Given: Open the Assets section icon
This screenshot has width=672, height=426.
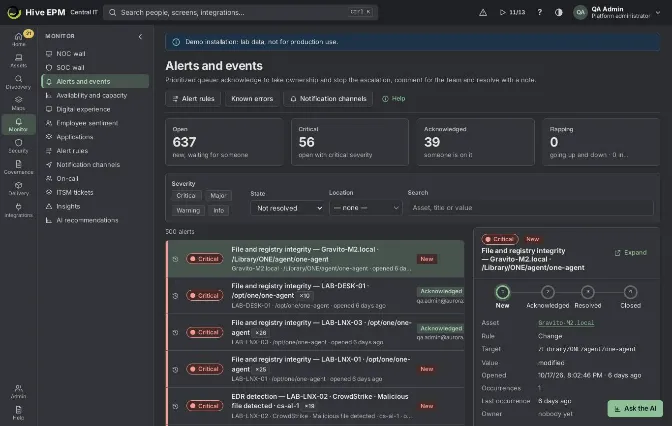Looking at the screenshot, I should click(18, 60).
